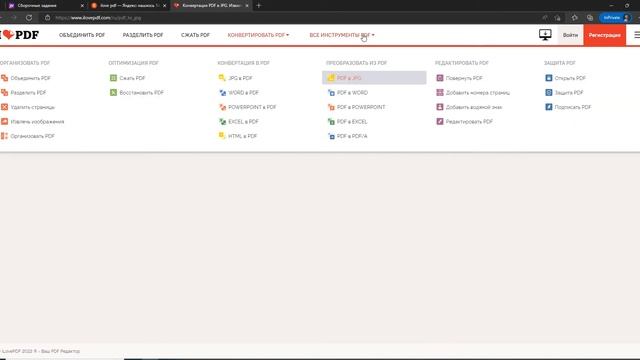The image size is (640, 360).
Task: Click the PDF в PDF/A icon
Action: coord(331,136)
